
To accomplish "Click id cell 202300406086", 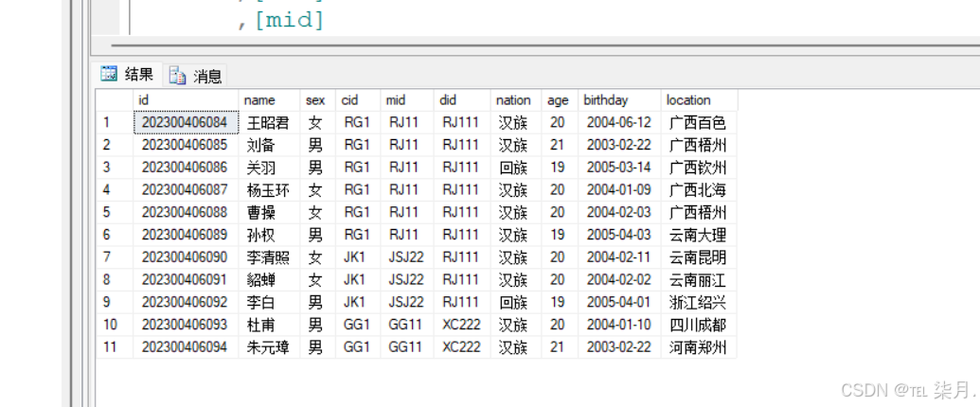I will pyautogui.click(x=186, y=168).
